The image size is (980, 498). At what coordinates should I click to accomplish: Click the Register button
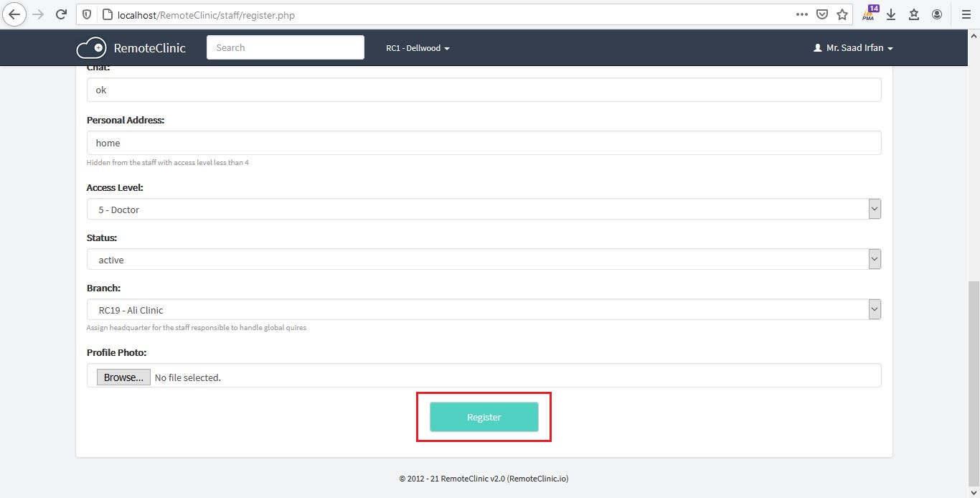(484, 417)
